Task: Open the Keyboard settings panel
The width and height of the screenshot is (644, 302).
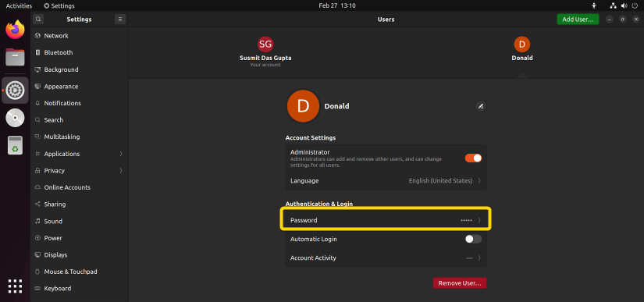Action: (x=80, y=289)
